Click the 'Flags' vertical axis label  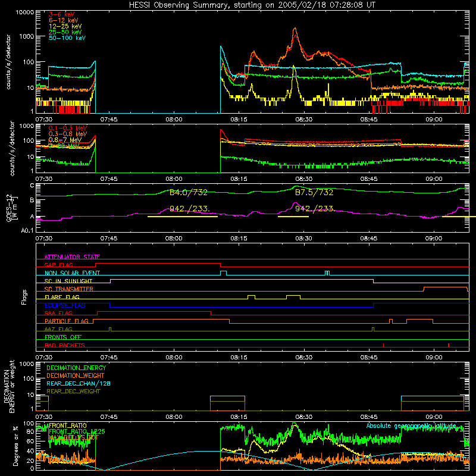click(x=24, y=297)
